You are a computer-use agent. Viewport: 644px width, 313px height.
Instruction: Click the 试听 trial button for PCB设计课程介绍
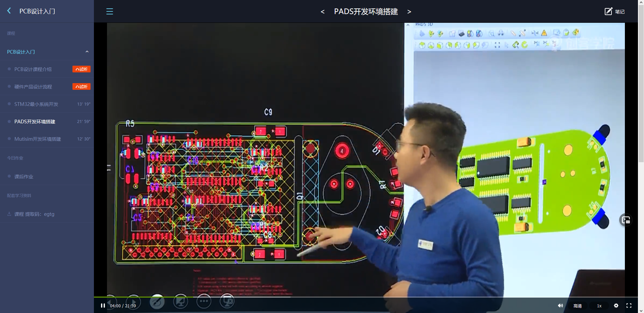click(x=81, y=69)
